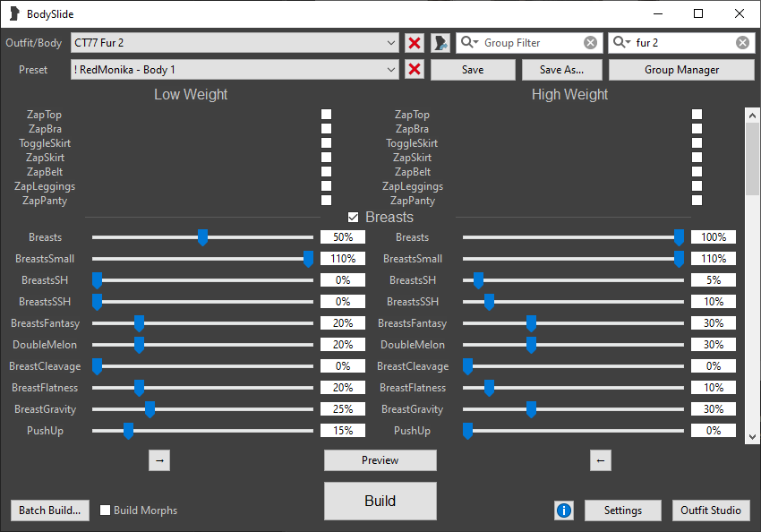Click the Low Weight DoubleMelon slider handle
This screenshot has width=761, height=532.
(140, 345)
